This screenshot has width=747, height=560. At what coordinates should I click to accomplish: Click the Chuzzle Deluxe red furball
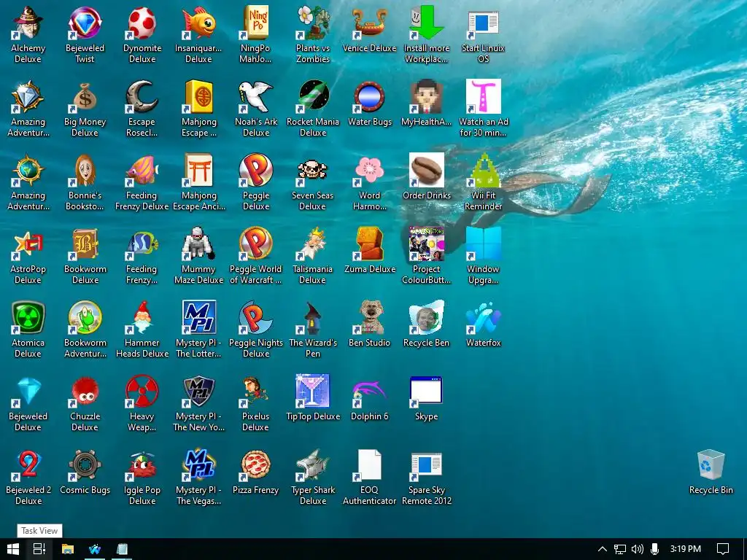click(85, 392)
